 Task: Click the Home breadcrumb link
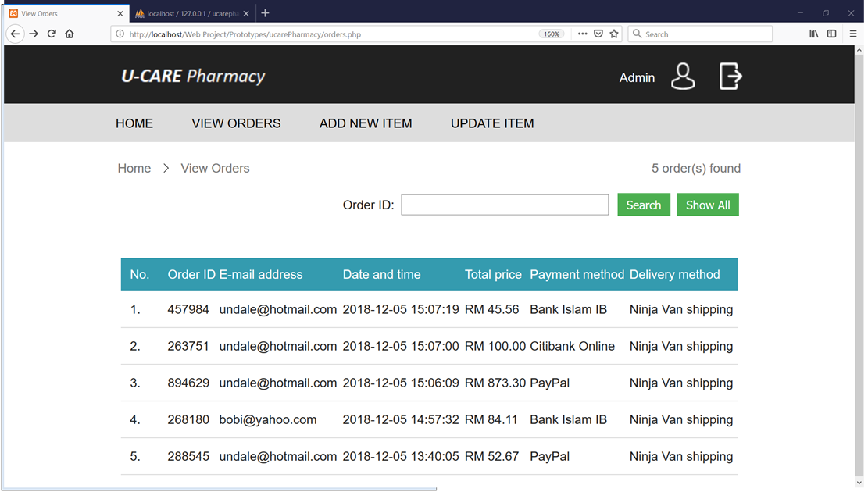[134, 168]
